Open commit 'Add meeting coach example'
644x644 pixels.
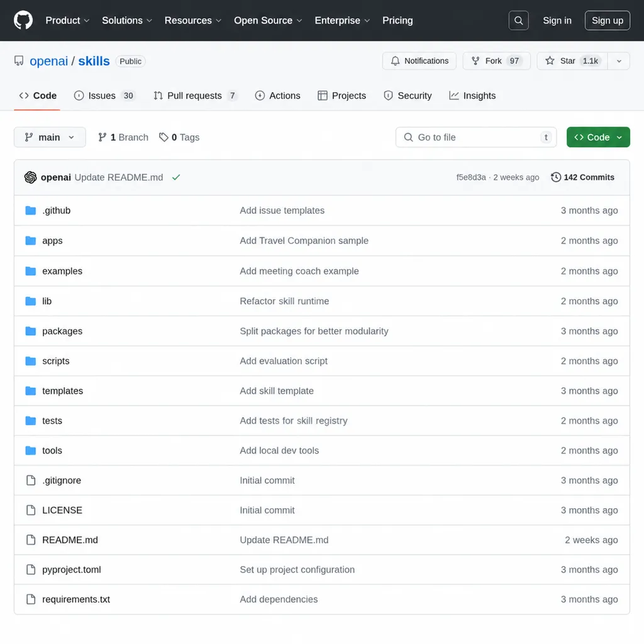[299, 271]
